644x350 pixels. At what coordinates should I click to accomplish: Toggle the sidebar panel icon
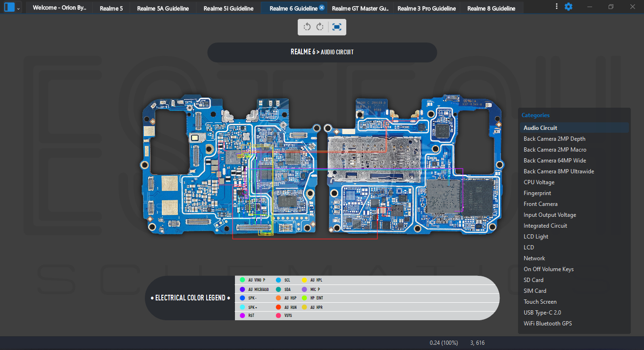(9, 7)
